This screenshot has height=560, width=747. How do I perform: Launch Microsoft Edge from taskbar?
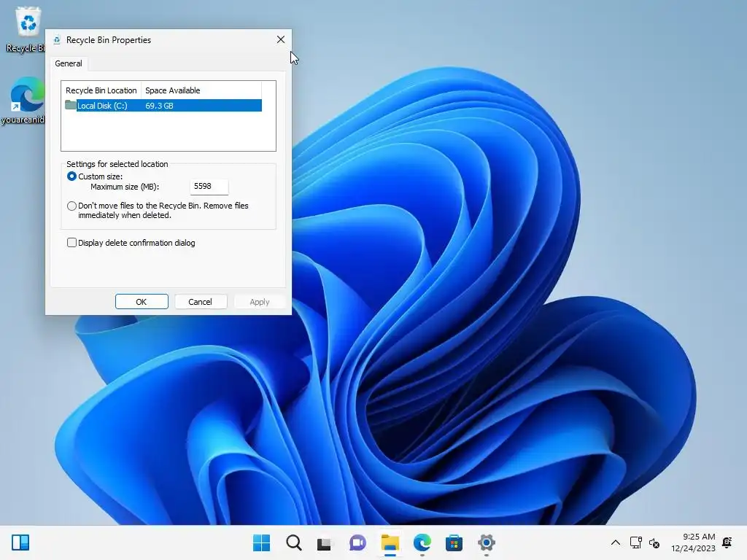pyautogui.click(x=422, y=542)
